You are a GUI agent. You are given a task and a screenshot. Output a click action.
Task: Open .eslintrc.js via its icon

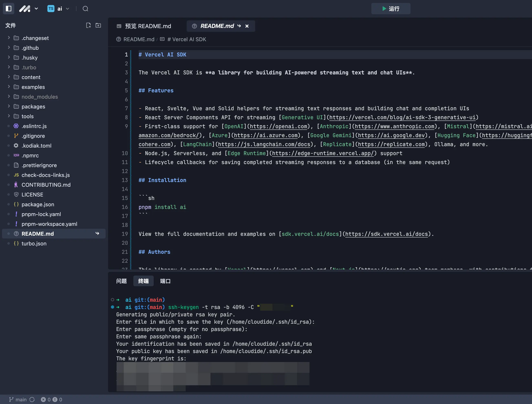click(16, 126)
